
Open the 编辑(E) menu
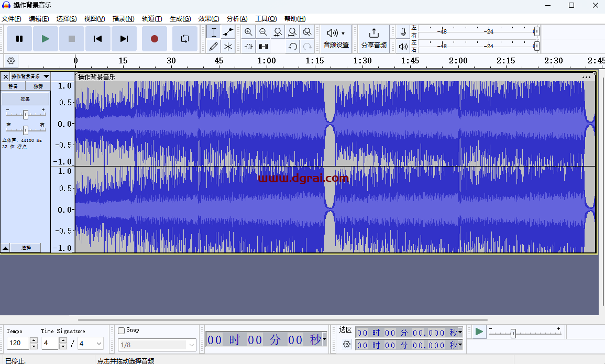click(x=39, y=18)
